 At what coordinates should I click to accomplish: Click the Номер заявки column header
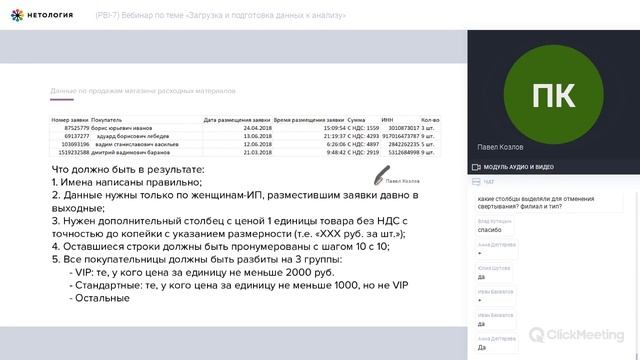coord(70,120)
